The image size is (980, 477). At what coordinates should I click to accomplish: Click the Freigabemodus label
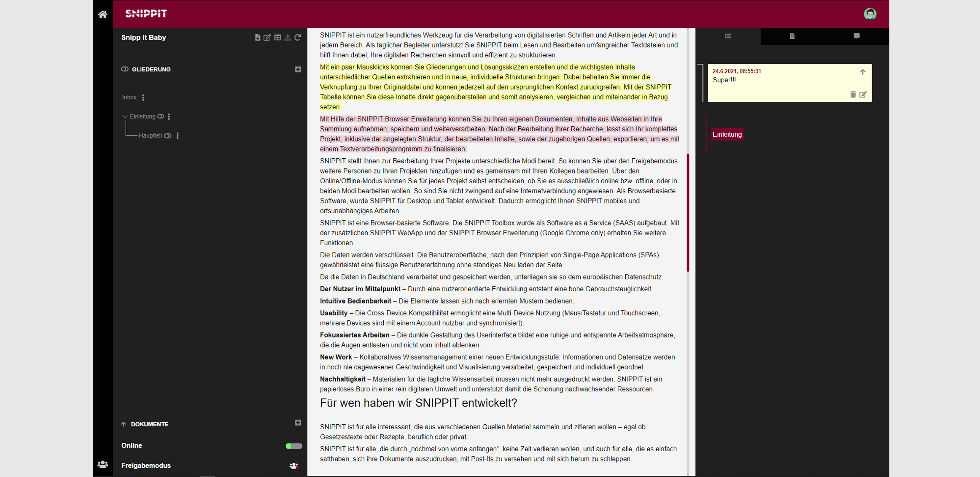tap(146, 466)
